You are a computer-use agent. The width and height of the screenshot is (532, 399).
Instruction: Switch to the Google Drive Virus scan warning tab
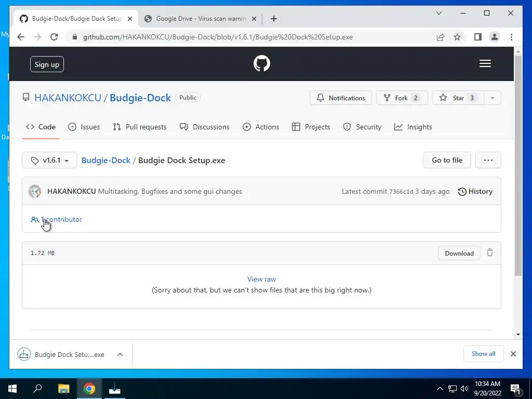pos(196,19)
